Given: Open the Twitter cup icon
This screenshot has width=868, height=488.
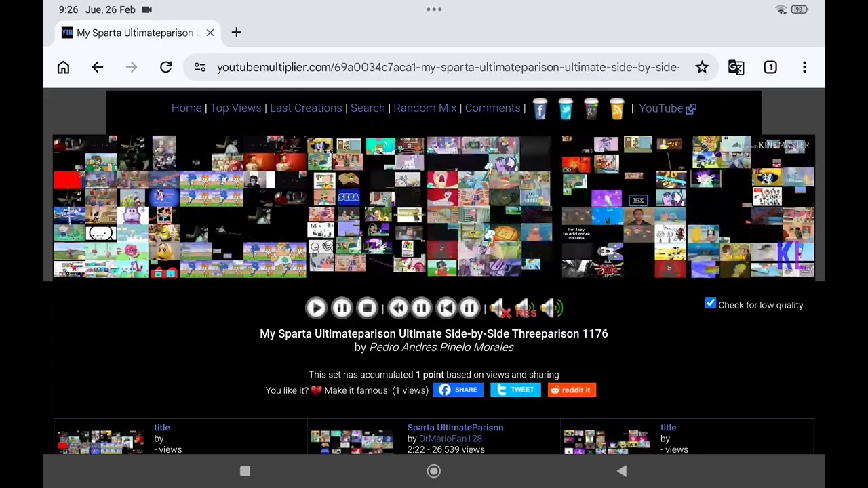Looking at the screenshot, I should (x=566, y=108).
